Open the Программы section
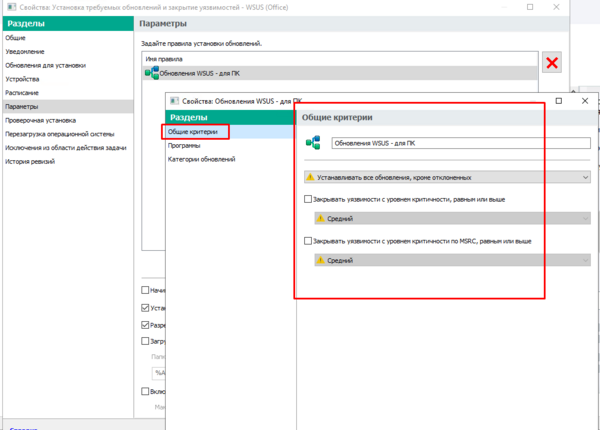This screenshot has height=430, width=600. pos(184,145)
